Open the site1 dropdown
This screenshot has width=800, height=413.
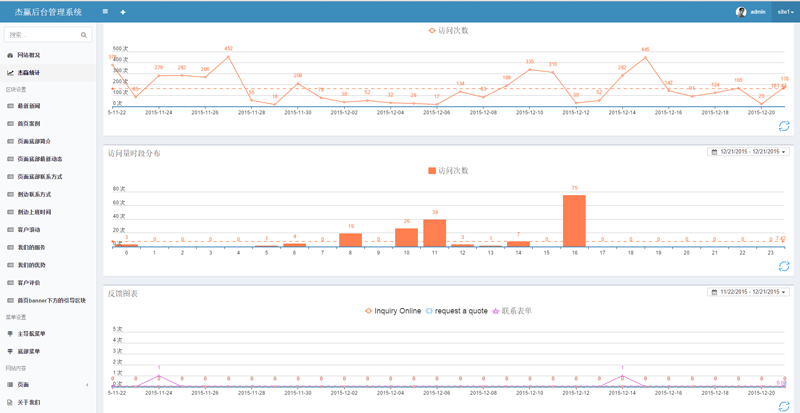click(x=786, y=12)
